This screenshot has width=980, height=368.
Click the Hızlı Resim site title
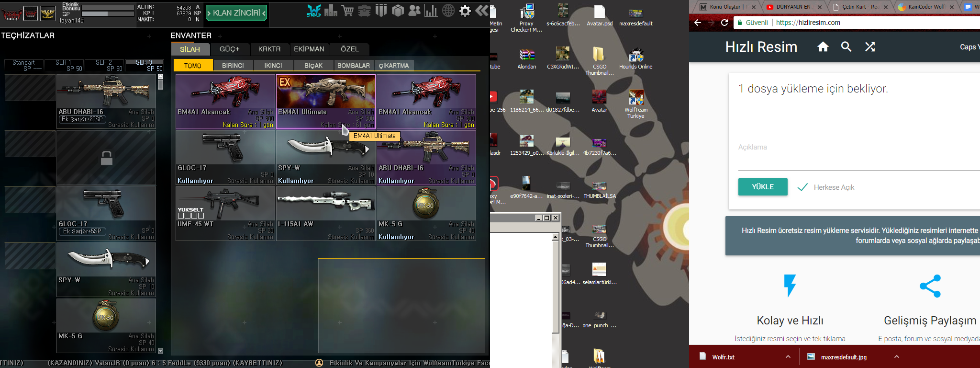tap(761, 47)
